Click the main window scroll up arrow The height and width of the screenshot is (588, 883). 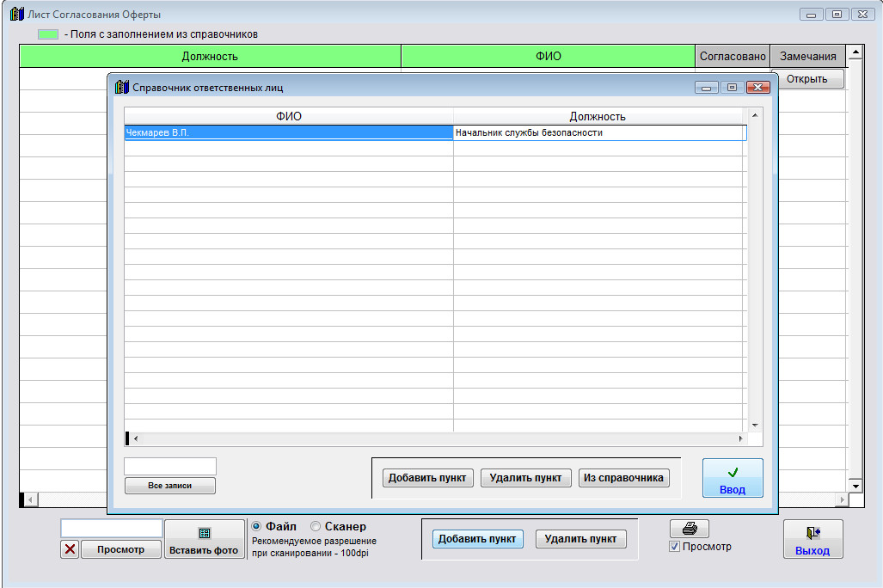coord(855,53)
